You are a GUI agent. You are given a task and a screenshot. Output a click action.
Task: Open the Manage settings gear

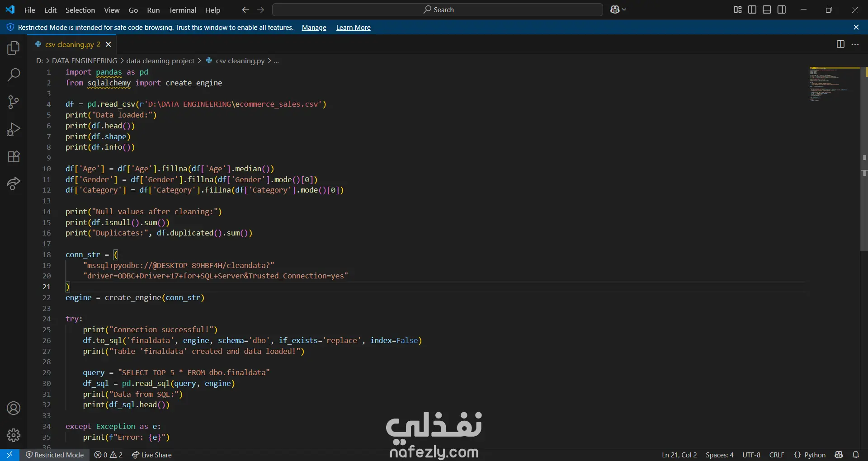14,435
